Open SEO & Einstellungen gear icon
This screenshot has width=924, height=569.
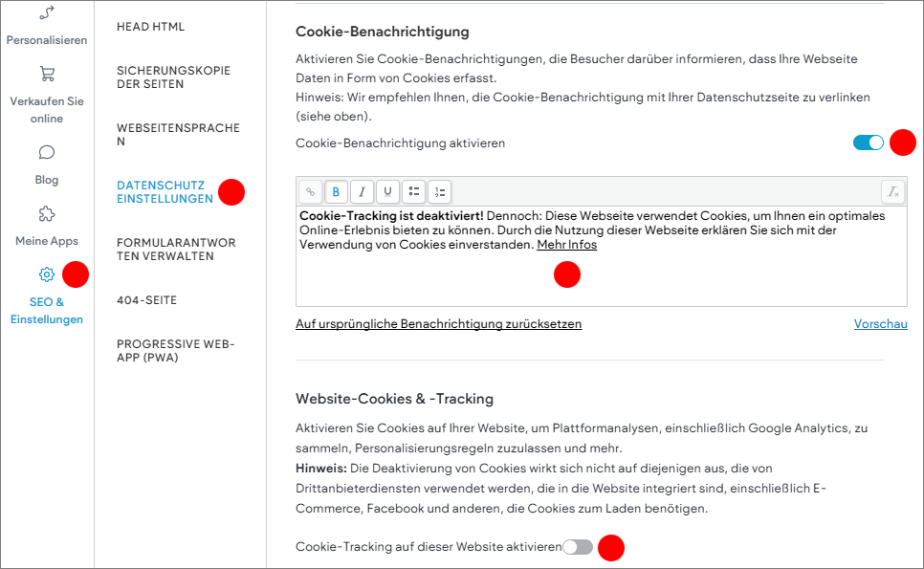coord(46,274)
